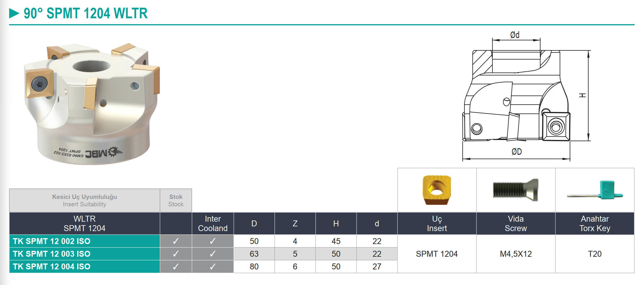This screenshot has height=285, width=644.
Task: Click the ØD label in the drawing
Action: click(x=517, y=151)
